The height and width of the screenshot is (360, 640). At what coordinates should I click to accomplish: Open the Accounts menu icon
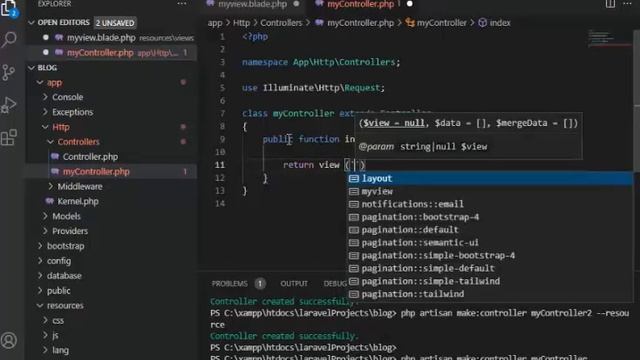coord(9,340)
